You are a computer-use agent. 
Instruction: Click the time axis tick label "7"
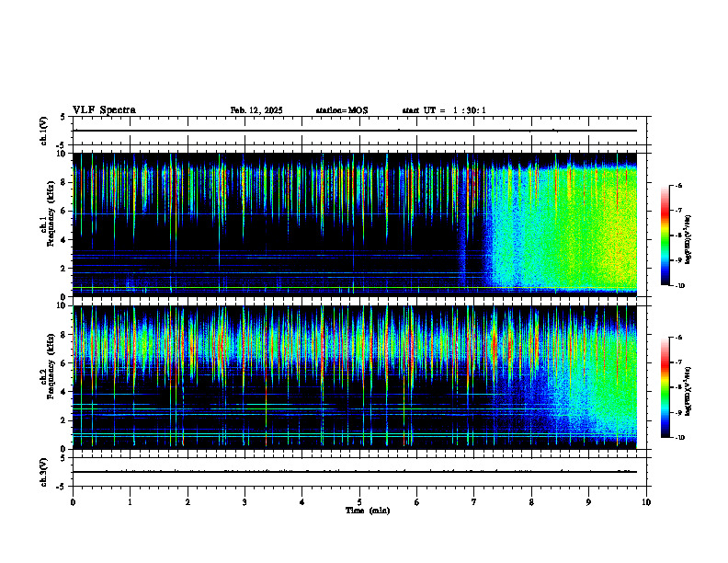click(x=474, y=502)
